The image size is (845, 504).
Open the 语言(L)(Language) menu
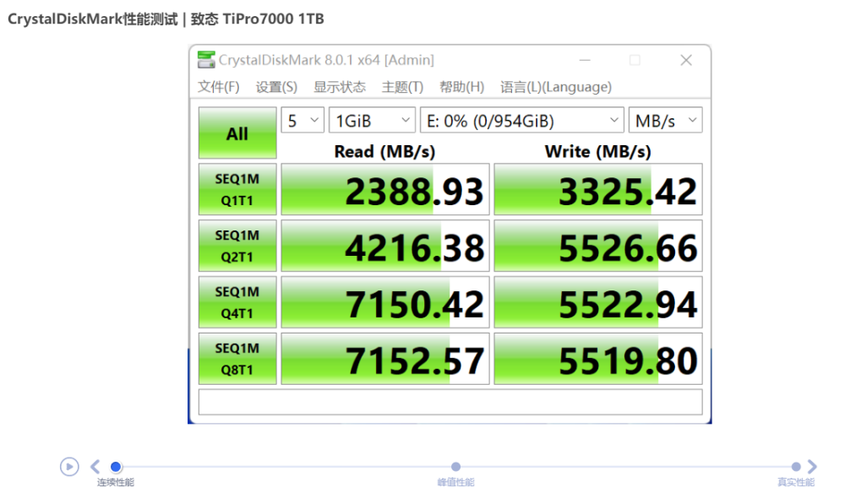556,87
